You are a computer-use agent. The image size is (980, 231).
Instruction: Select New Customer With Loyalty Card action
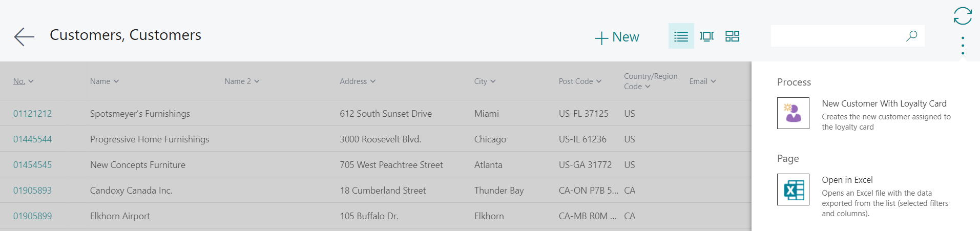pos(884,103)
